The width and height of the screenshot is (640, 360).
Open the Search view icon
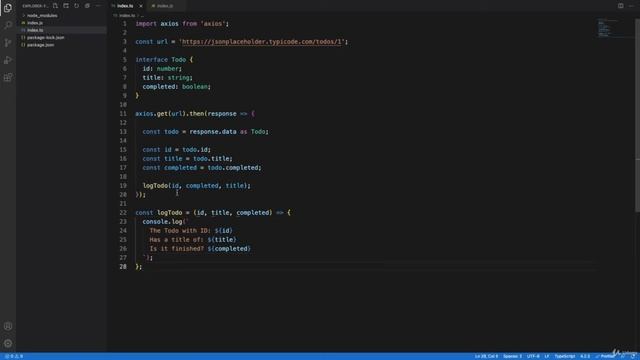8,25
